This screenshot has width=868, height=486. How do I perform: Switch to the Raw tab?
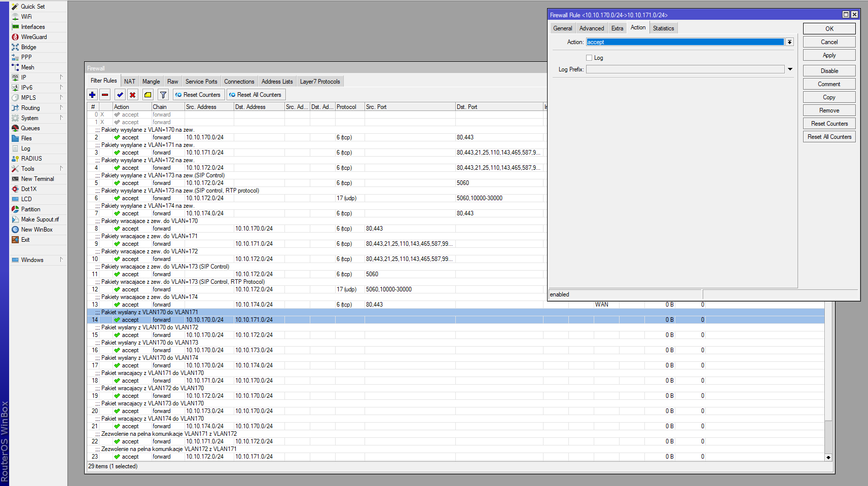pyautogui.click(x=173, y=82)
